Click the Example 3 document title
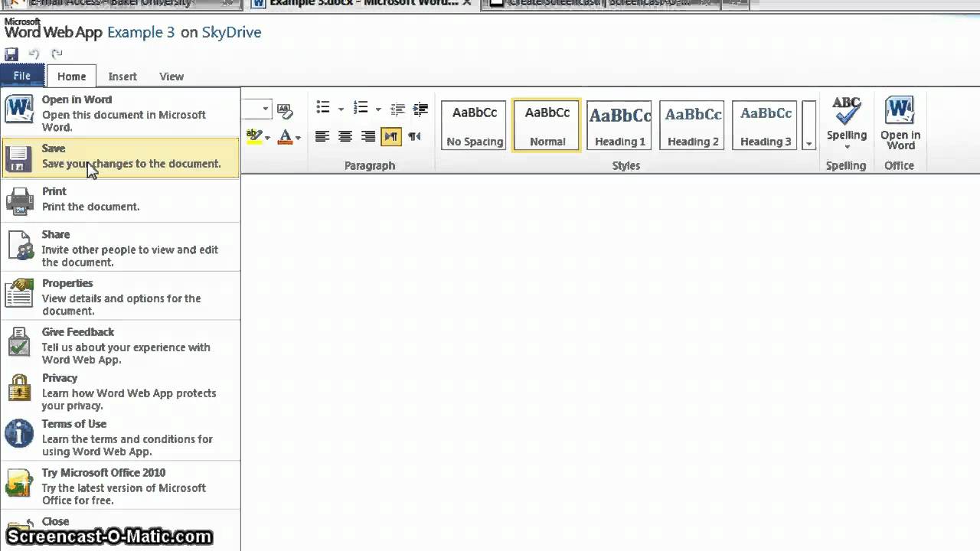 [x=141, y=32]
